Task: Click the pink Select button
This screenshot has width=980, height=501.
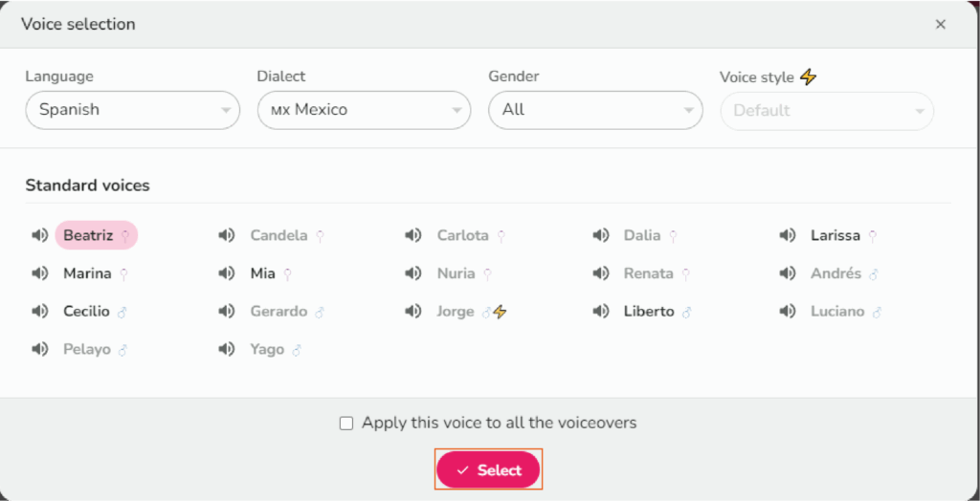Action: [x=488, y=470]
